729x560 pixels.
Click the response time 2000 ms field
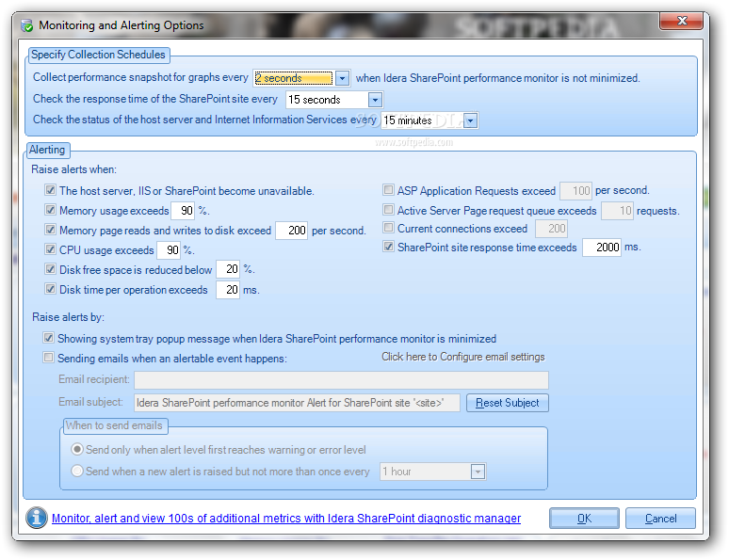pos(602,248)
